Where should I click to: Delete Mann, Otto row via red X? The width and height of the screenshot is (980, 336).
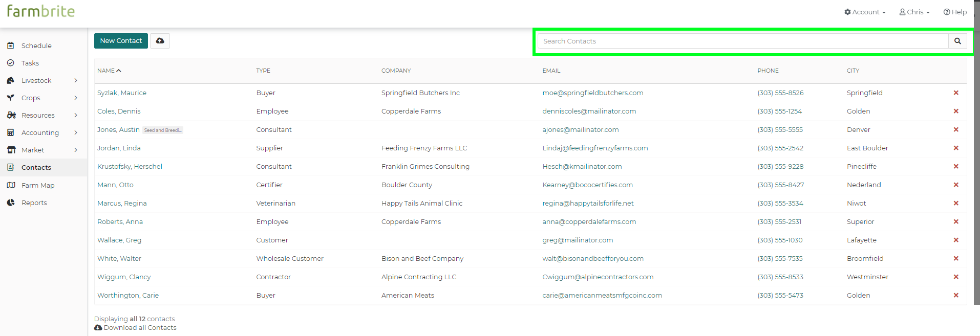click(x=956, y=185)
